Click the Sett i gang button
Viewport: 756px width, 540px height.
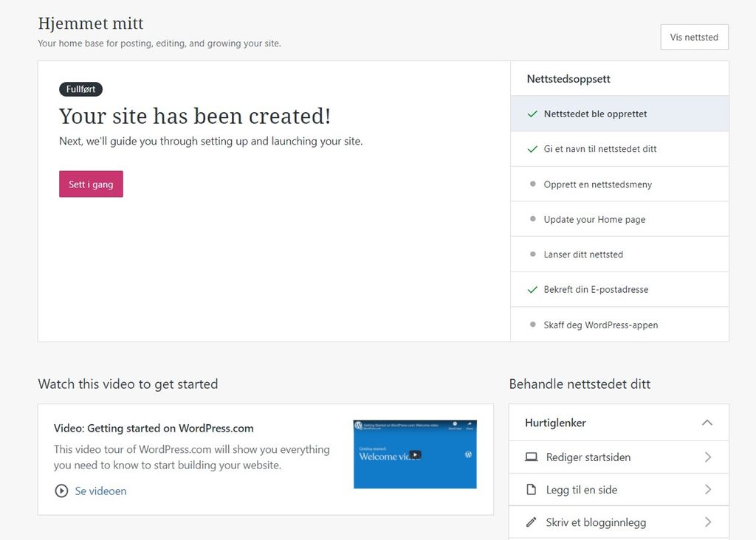[91, 184]
